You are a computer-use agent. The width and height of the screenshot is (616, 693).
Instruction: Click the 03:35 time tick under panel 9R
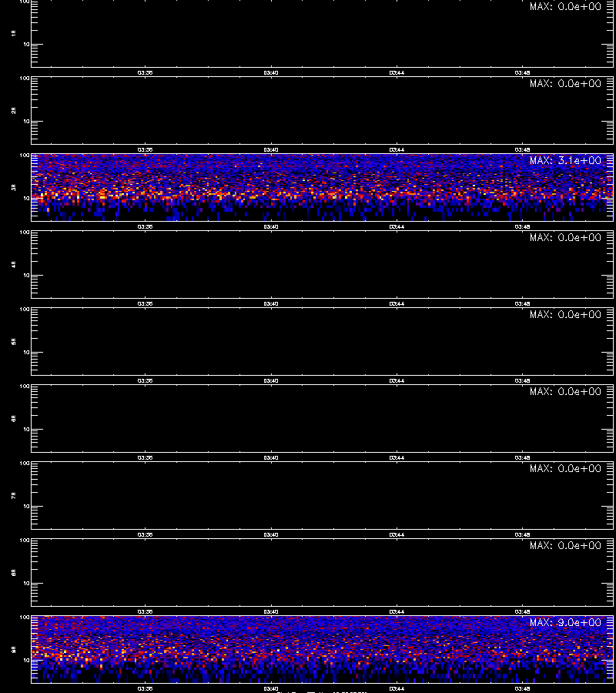pos(145,688)
